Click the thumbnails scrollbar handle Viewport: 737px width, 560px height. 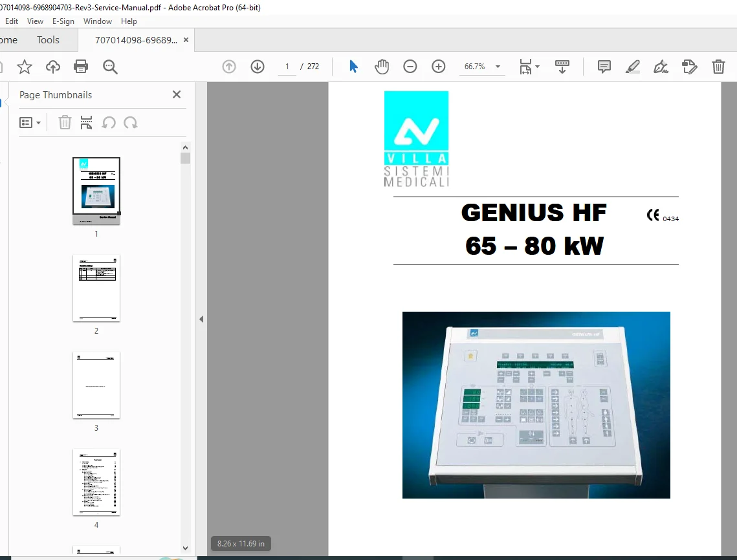pyautogui.click(x=185, y=157)
